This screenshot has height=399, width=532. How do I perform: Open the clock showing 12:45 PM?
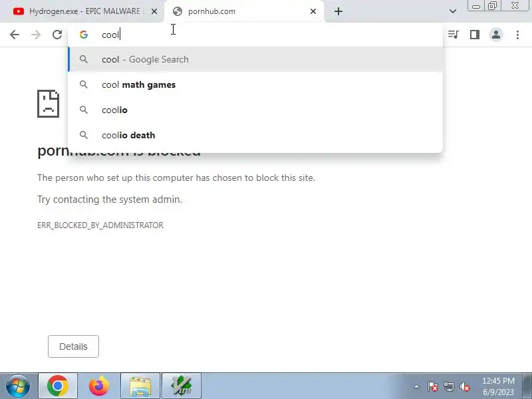pyautogui.click(x=498, y=386)
